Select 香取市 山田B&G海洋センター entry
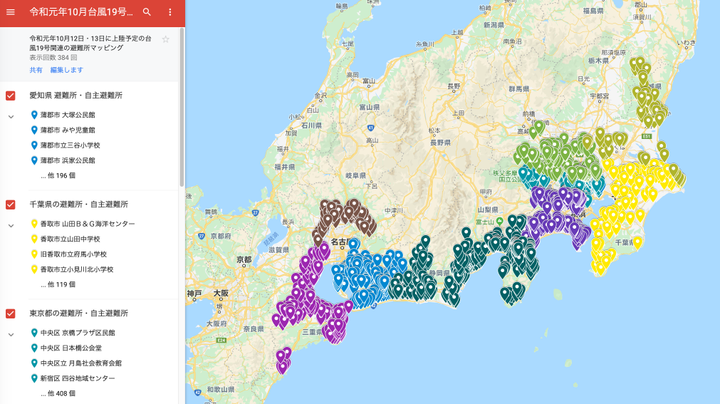Image resolution: width=720 pixels, height=404 pixels. click(87, 224)
